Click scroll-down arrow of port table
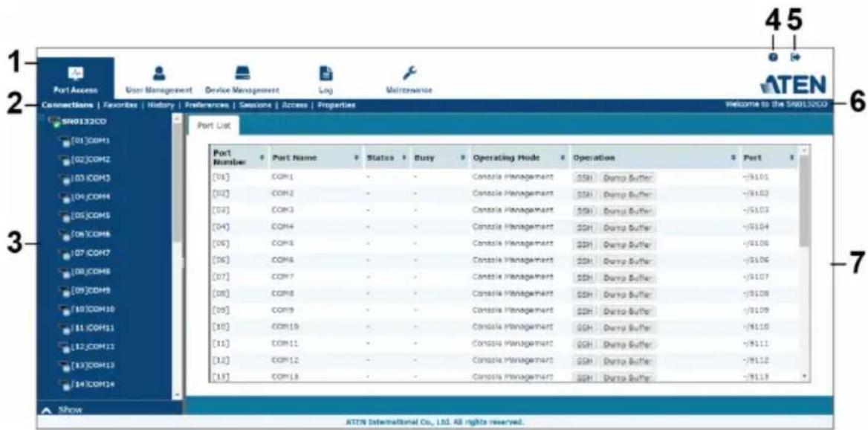Viewport: 868px width, 430px height. pyautogui.click(x=805, y=375)
